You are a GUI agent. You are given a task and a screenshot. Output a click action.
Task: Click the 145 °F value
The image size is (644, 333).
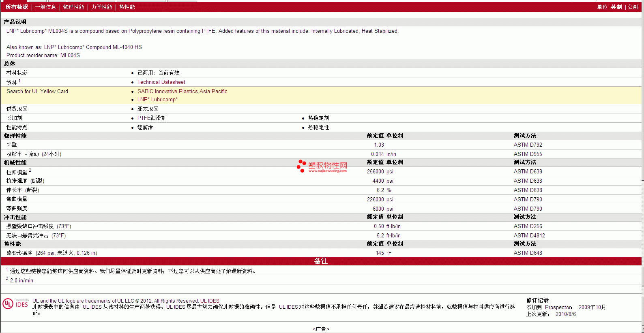[384, 253]
